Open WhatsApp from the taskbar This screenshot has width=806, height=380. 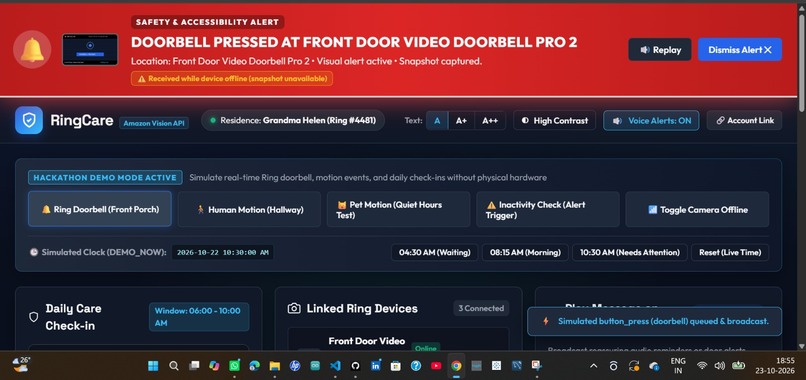tap(234, 366)
